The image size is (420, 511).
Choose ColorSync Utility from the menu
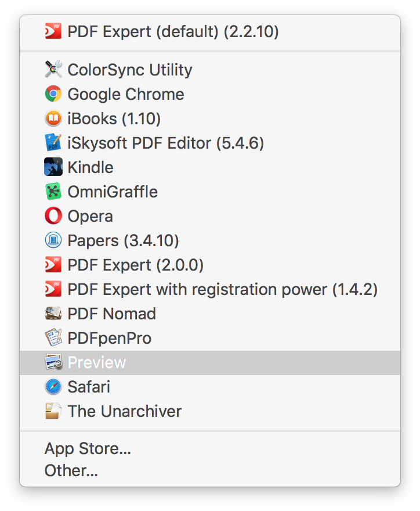(x=210, y=70)
